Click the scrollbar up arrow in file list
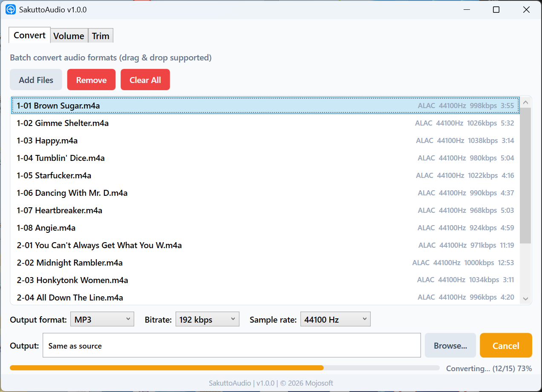Screen dimensions: 542x392 (525, 103)
